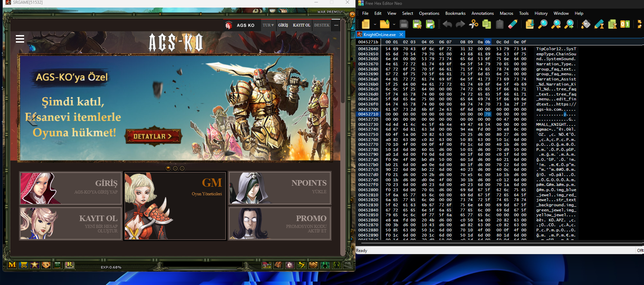Select the first carousel dot

point(168,168)
